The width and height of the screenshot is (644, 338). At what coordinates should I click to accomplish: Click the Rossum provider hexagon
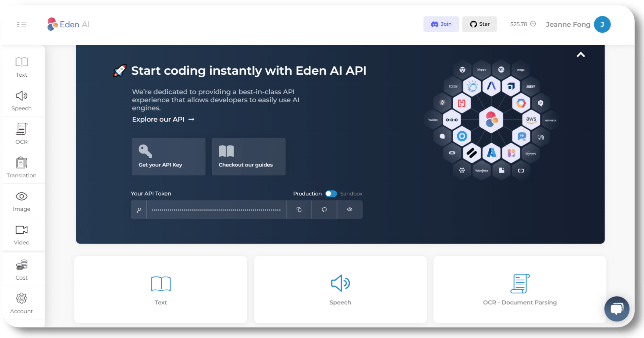[453, 86]
